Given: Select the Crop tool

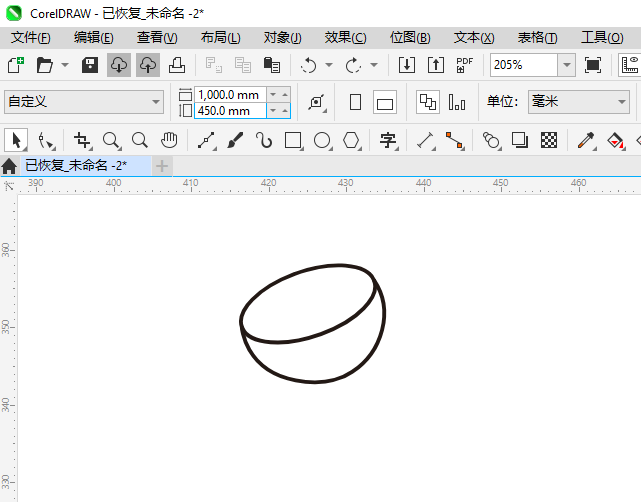Looking at the screenshot, I should point(82,140).
